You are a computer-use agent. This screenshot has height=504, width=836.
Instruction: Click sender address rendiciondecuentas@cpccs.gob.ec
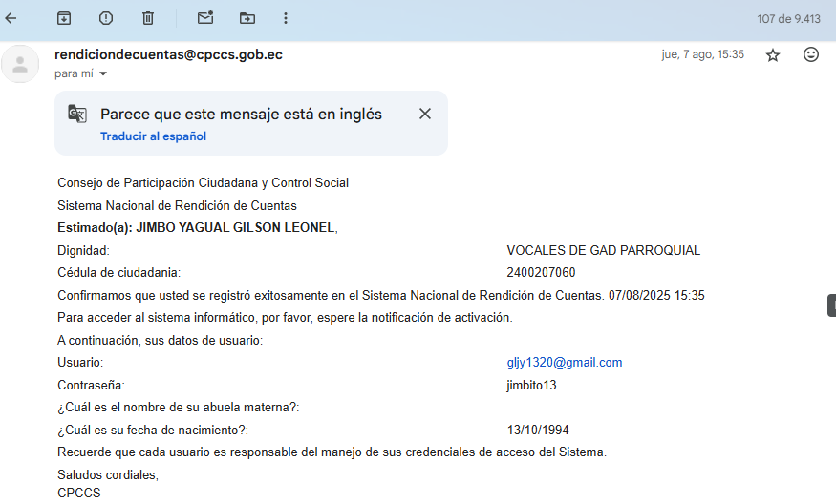pyautogui.click(x=168, y=54)
